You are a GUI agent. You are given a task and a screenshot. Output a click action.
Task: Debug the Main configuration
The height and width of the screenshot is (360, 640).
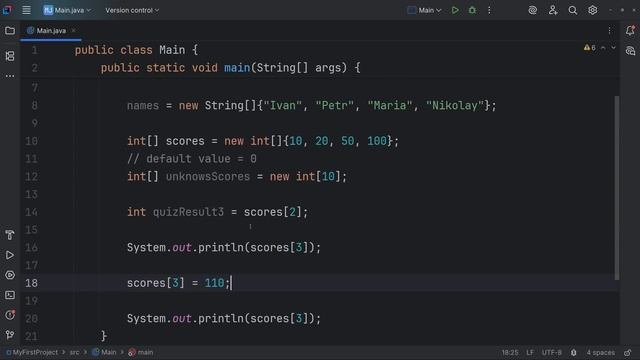[472, 10]
